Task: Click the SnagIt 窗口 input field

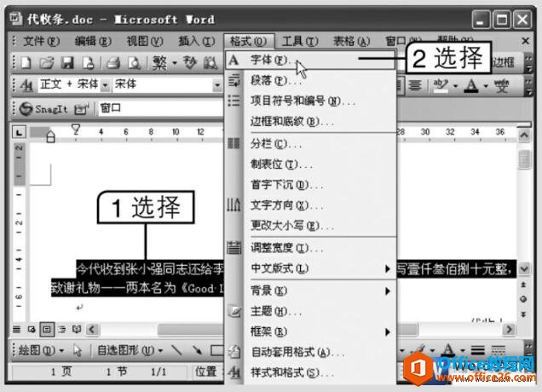Action: click(x=161, y=108)
